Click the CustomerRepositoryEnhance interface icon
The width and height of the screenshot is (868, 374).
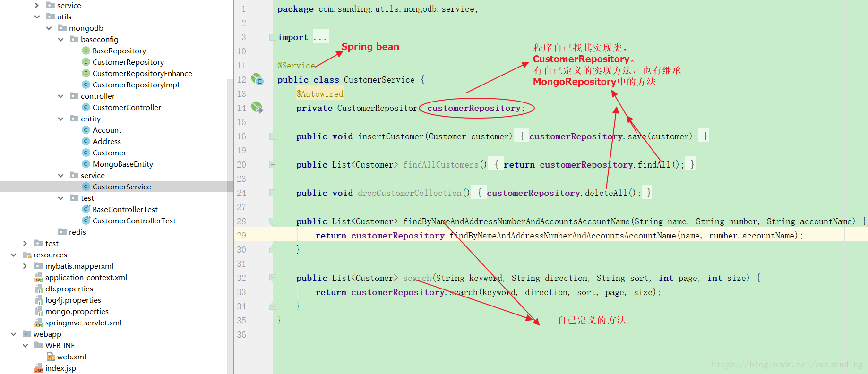tap(86, 73)
